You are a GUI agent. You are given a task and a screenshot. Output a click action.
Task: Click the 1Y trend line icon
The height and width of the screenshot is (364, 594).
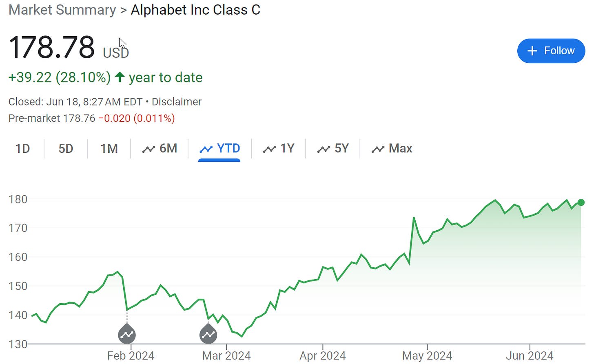pos(269,149)
